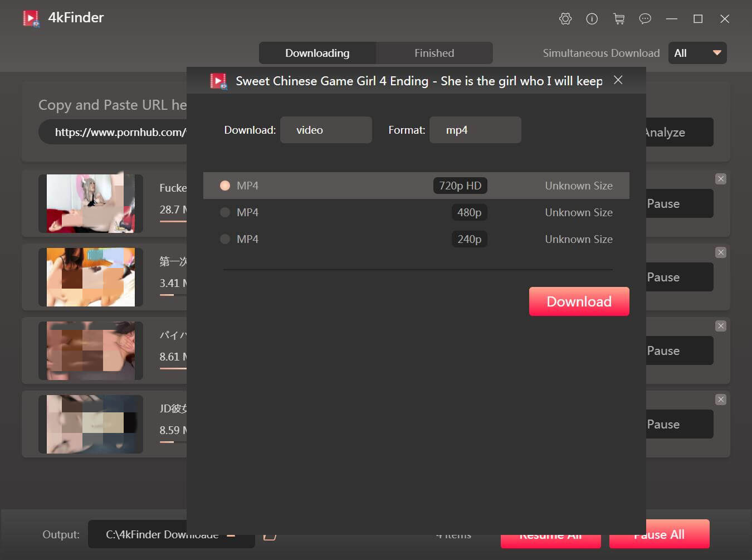Click the feedback chat bubble icon
This screenshot has height=560, width=752.
645,19
